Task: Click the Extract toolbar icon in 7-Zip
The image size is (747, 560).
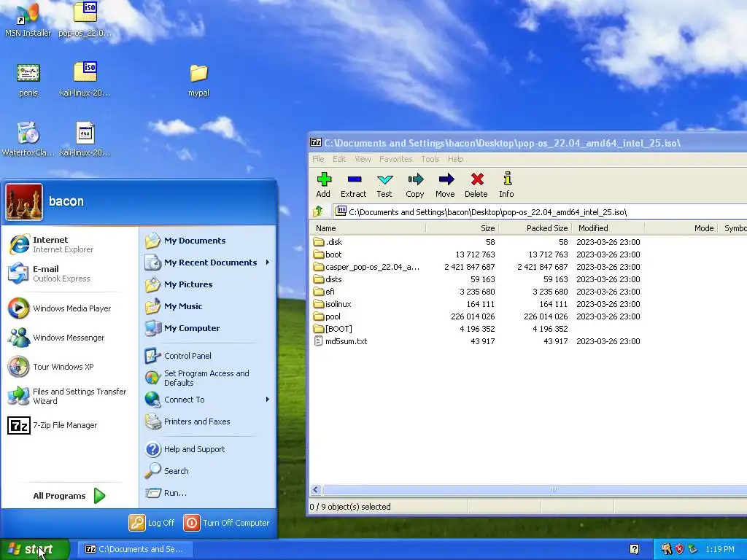Action: coord(354,184)
